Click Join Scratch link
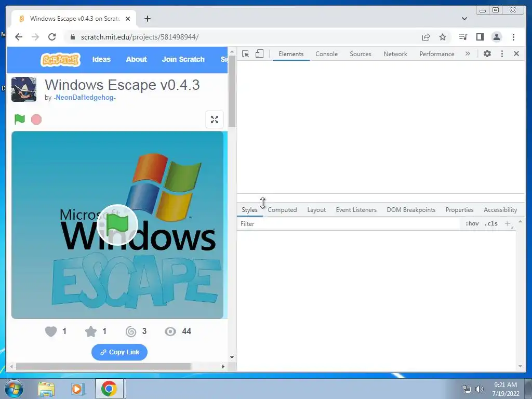 click(183, 59)
